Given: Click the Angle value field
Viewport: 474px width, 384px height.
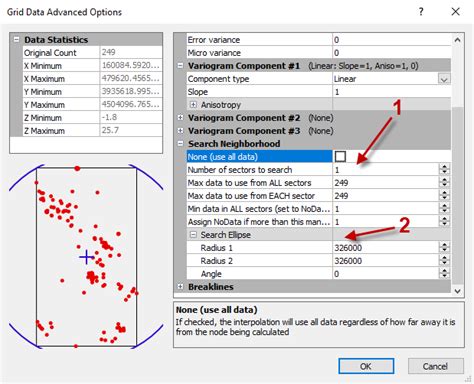Looking at the screenshot, I should tap(386, 274).
